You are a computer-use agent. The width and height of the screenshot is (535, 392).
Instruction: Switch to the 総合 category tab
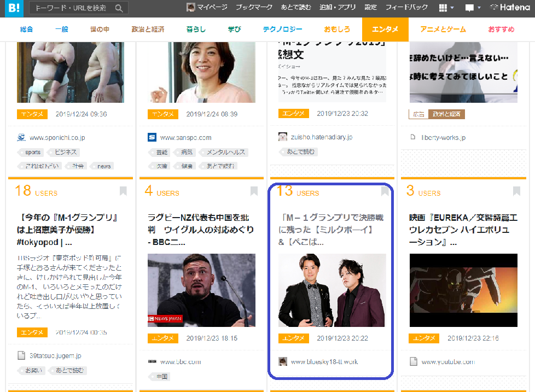point(27,30)
